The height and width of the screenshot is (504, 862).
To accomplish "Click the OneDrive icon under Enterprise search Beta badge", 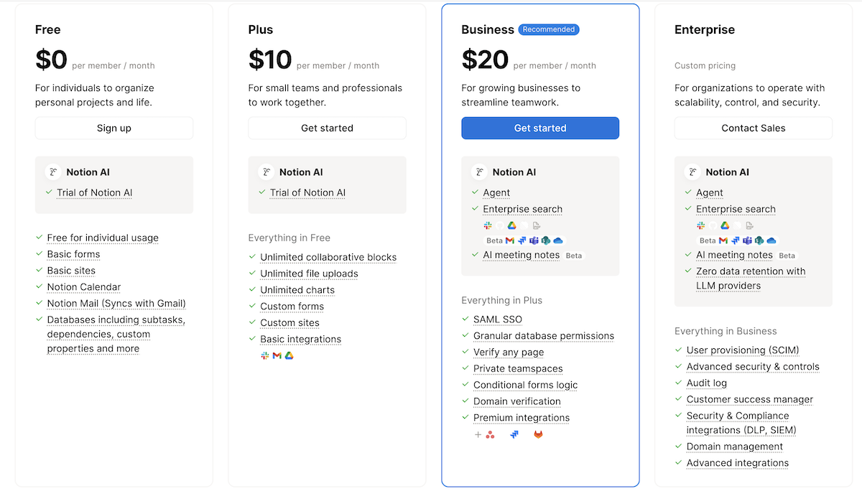I will click(x=559, y=240).
